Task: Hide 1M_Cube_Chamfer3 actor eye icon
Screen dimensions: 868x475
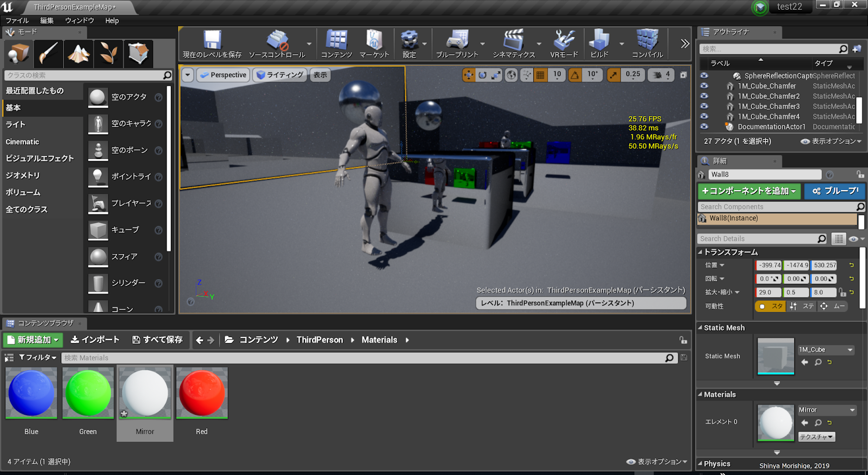Action: (704, 106)
